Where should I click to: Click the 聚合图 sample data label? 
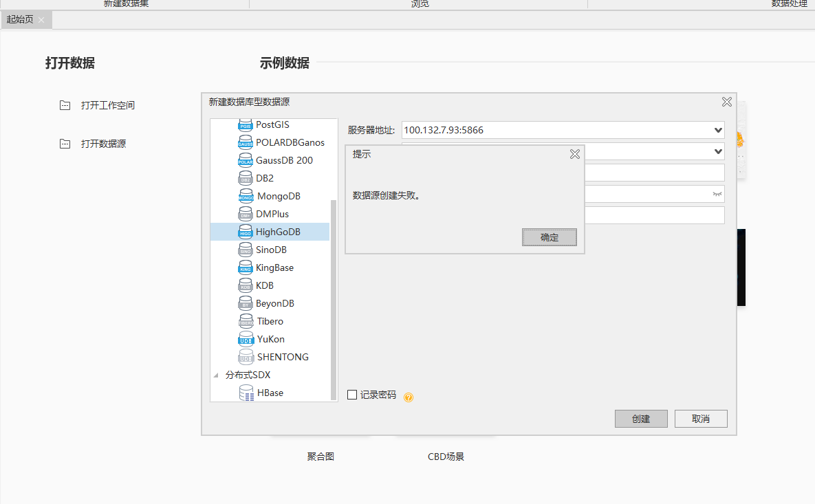coord(320,457)
